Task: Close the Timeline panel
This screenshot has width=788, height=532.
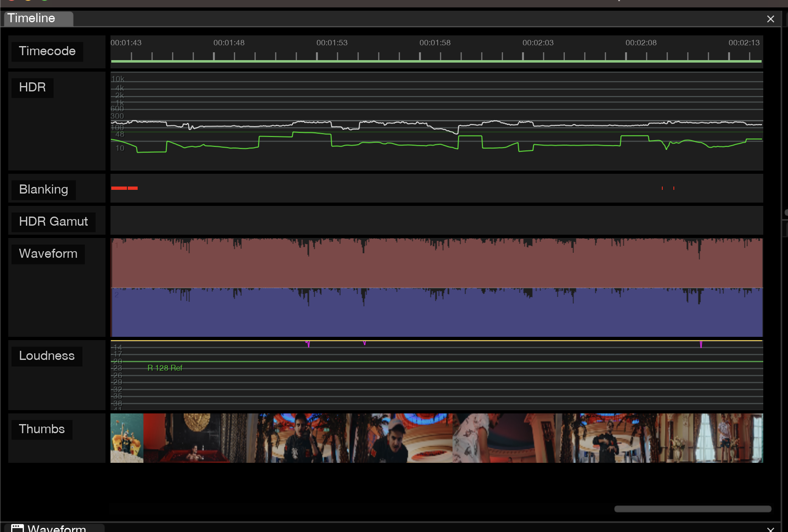Action: click(770, 19)
